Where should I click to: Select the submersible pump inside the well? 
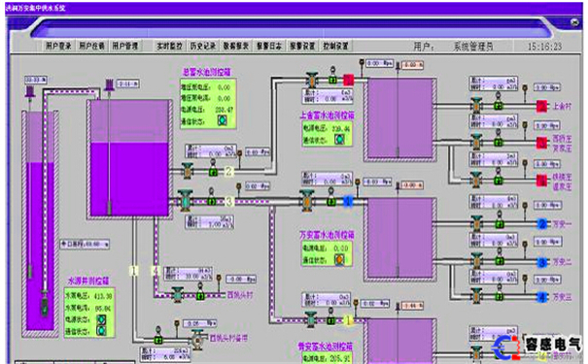(x=45, y=303)
